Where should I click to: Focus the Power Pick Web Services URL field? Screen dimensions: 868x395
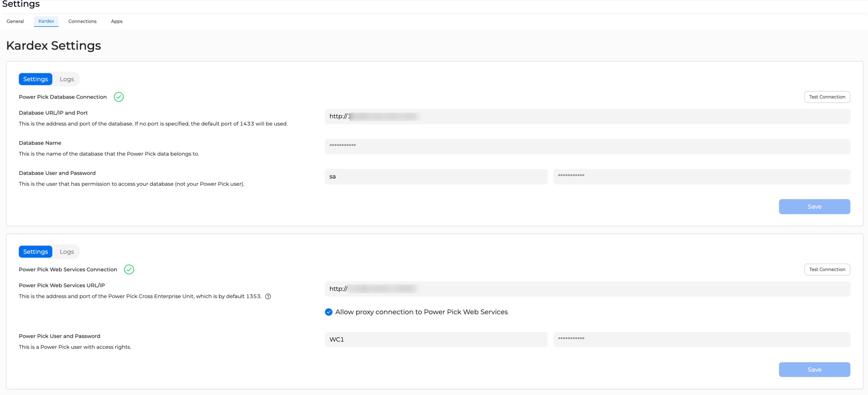587,289
